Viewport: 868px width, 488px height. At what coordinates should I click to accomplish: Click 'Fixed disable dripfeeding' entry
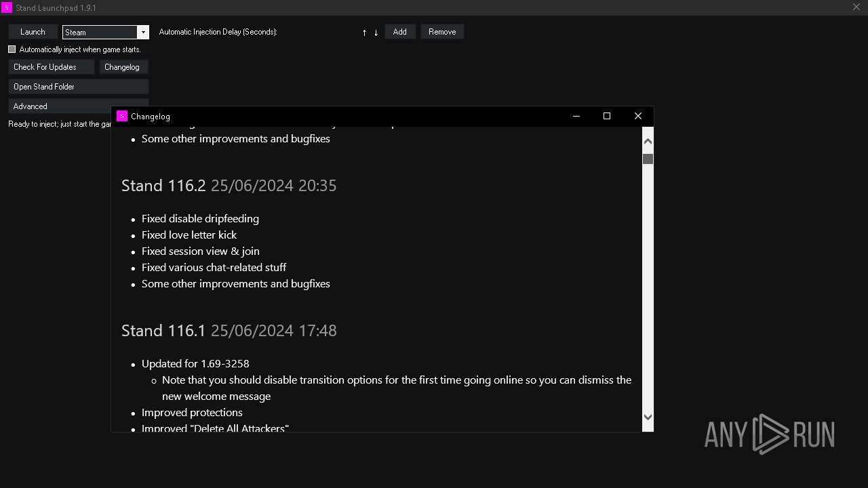pyautogui.click(x=200, y=218)
